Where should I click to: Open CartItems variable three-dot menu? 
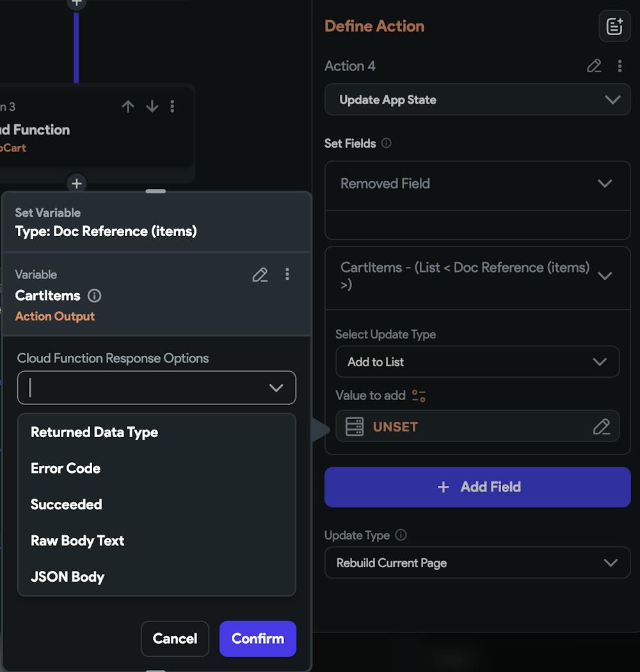click(x=287, y=275)
